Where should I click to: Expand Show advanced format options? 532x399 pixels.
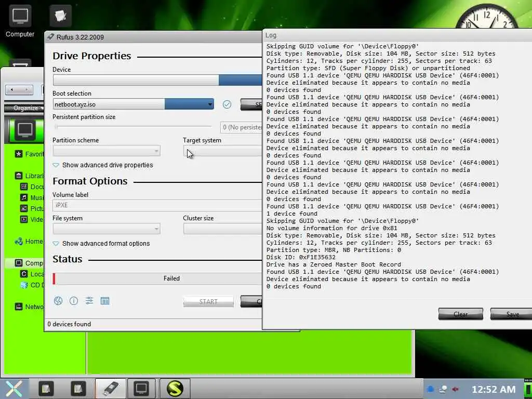tap(101, 244)
